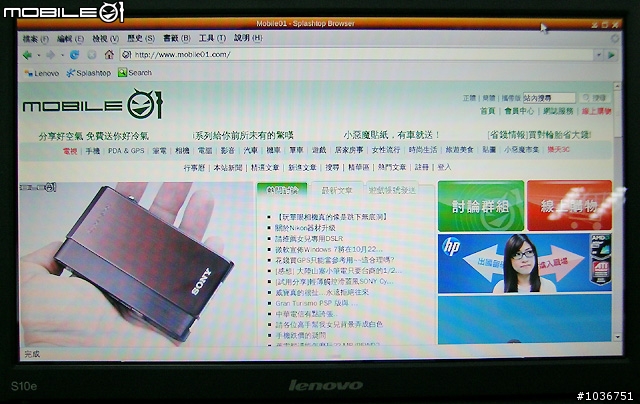Click the 居家房事 category link

click(x=349, y=150)
